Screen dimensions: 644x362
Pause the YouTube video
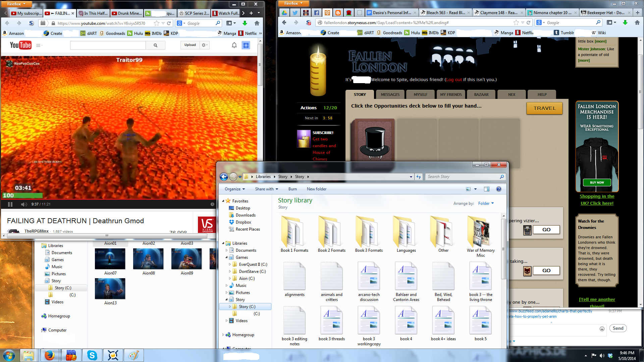click(x=10, y=204)
